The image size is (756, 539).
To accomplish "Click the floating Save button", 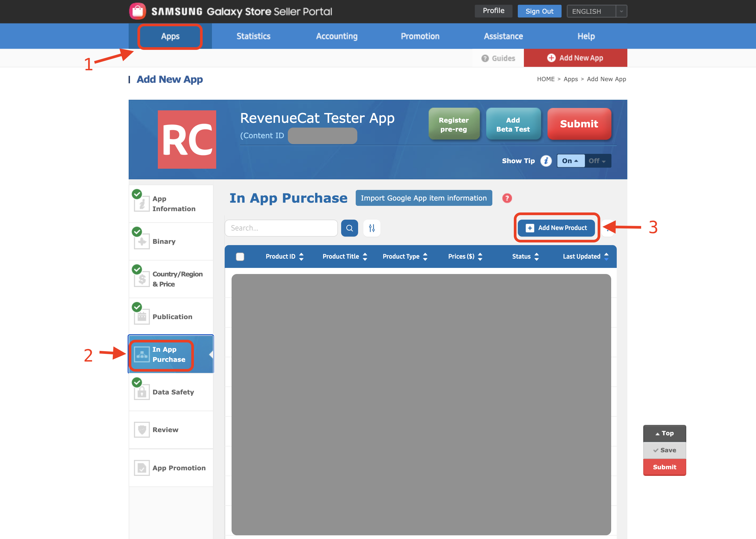I will click(x=664, y=450).
